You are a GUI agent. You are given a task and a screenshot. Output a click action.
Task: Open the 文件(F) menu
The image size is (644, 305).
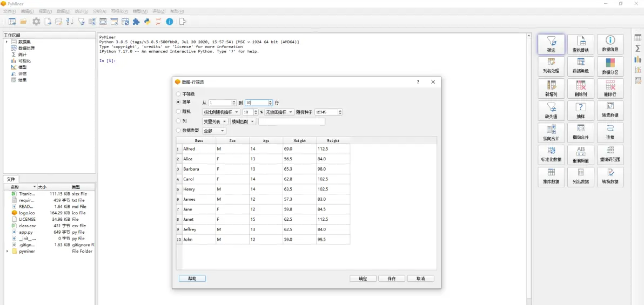(x=9, y=11)
